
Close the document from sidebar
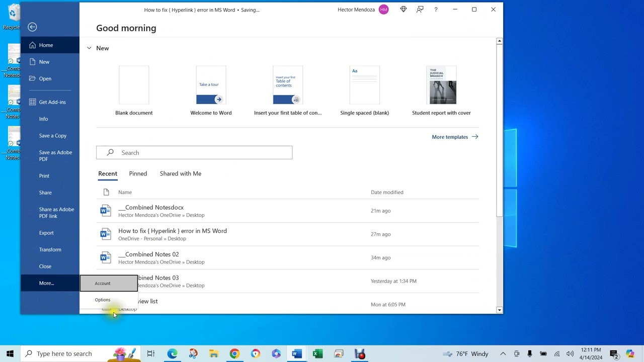tap(50, 266)
